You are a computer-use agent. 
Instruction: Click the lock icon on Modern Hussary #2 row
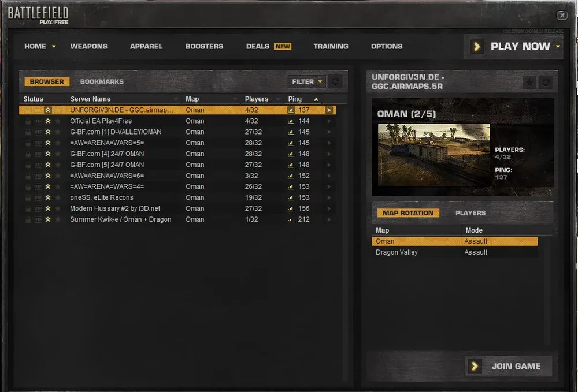(x=28, y=208)
